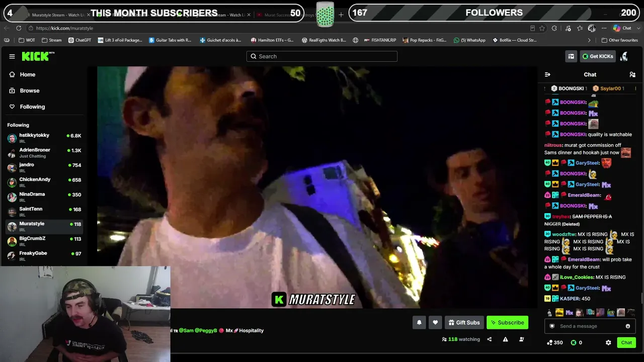
Task: Open NinaDrama channel in the Following list
Action: pos(44,197)
